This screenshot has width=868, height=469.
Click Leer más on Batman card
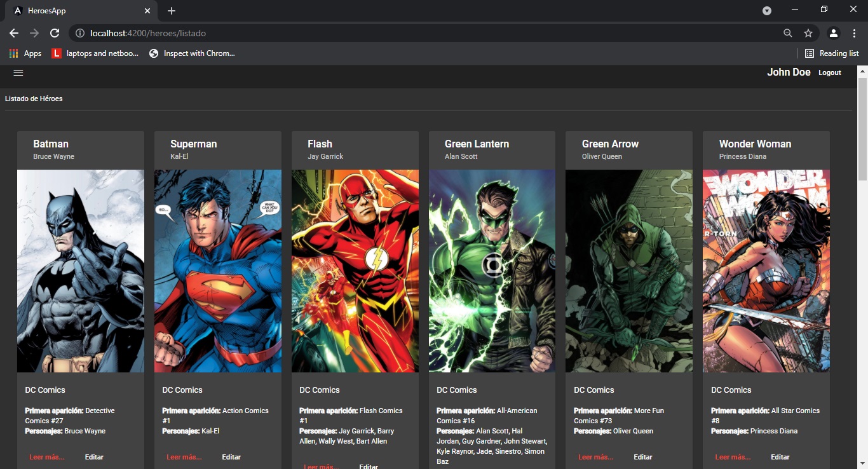pyautogui.click(x=47, y=457)
